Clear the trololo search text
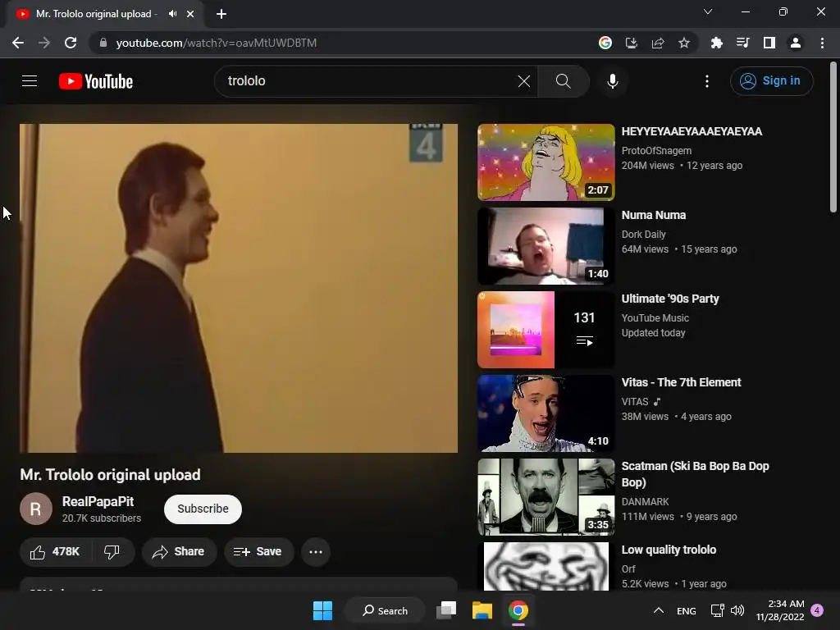The height and width of the screenshot is (630, 840). pos(524,81)
